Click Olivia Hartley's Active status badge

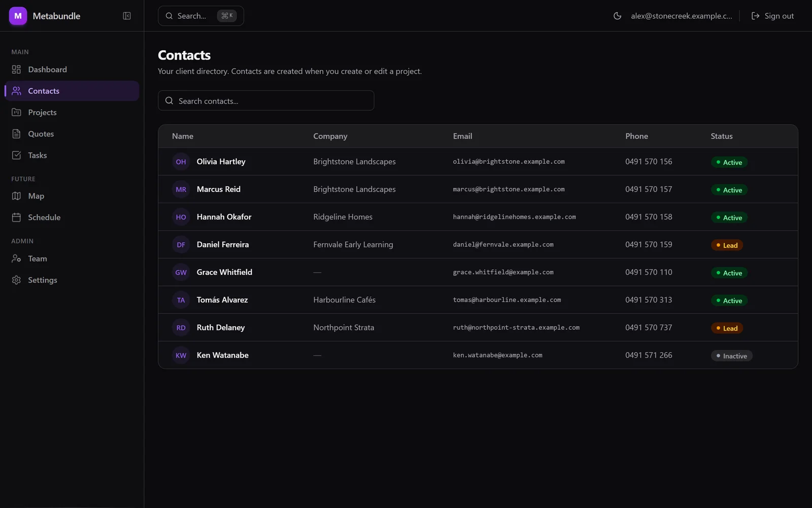[x=729, y=163]
